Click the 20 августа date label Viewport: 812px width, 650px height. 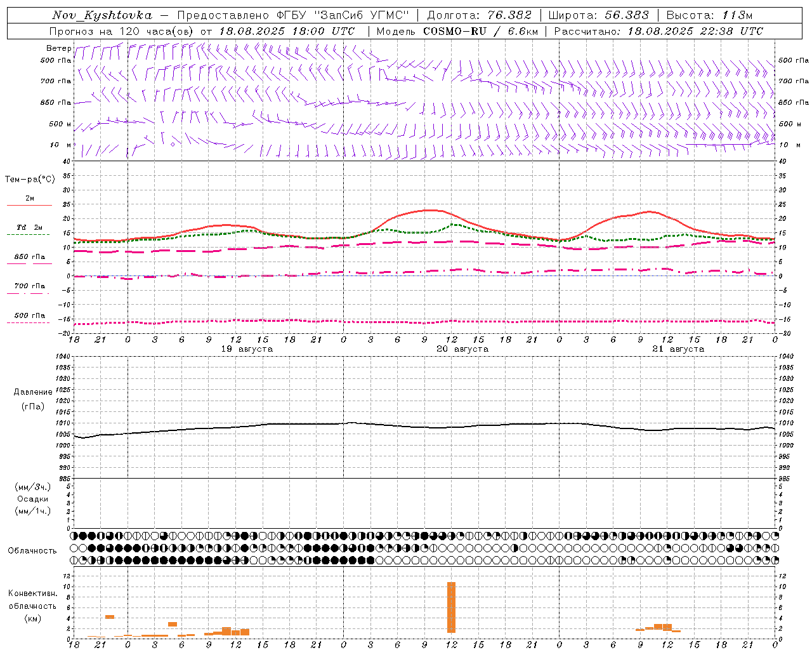[x=462, y=349]
